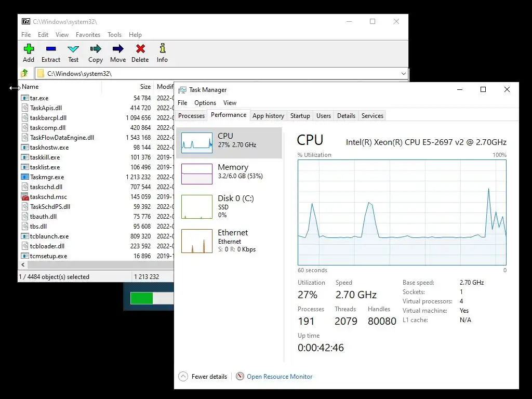Select the TaskFlowDataEngine.dll row
The height and width of the screenshot is (399, 532).
click(x=97, y=138)
